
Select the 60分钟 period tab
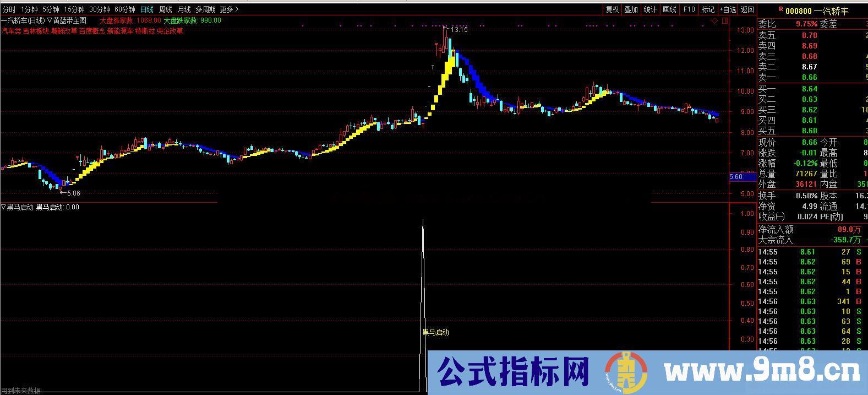coord(125,9)
